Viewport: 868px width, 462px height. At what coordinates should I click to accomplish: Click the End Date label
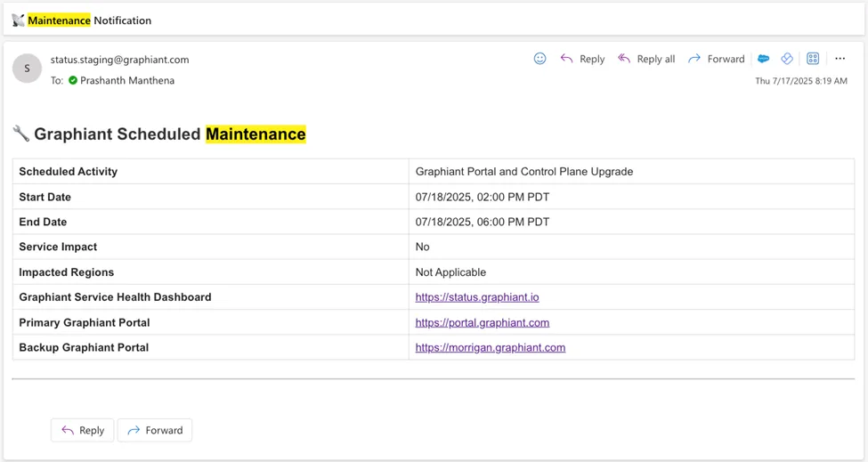coord(43,222)
